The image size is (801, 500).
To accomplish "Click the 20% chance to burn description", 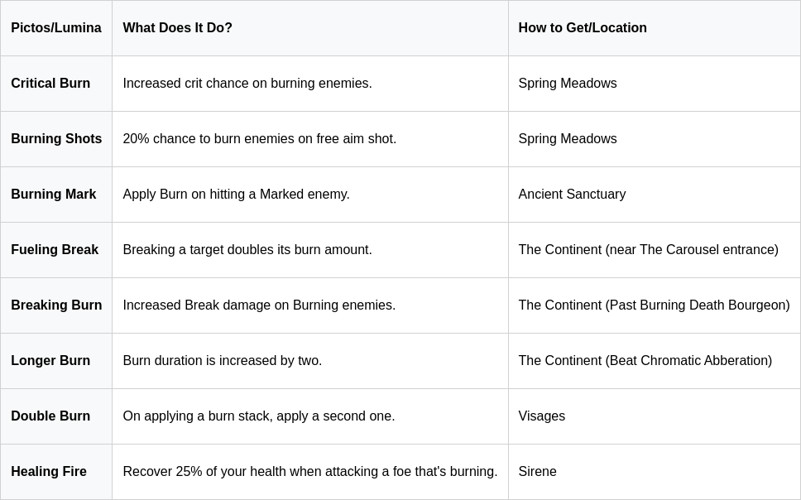I will (260, 139).
